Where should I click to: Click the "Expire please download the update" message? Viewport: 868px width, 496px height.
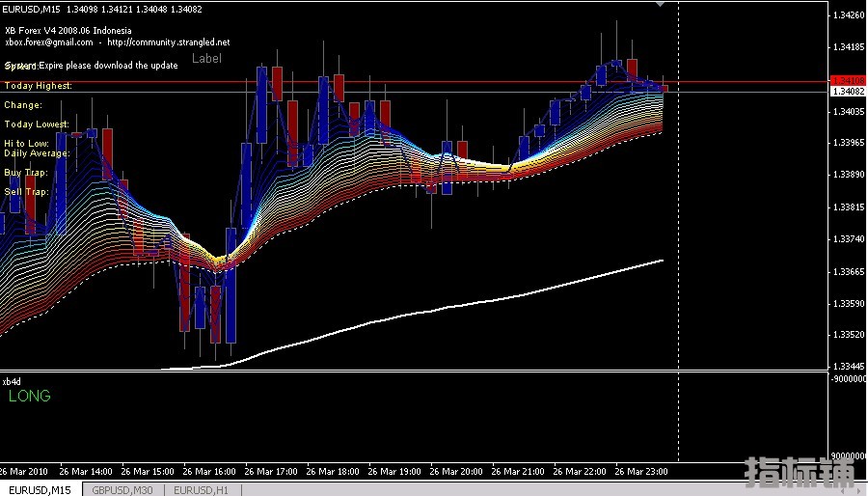pos(108,66)
